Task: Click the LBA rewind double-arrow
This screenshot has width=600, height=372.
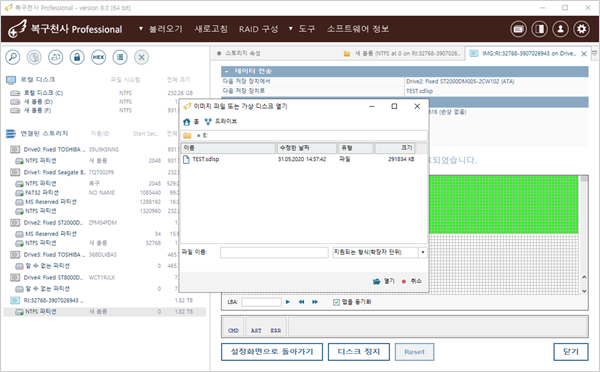Action: (x=302, y=302)
